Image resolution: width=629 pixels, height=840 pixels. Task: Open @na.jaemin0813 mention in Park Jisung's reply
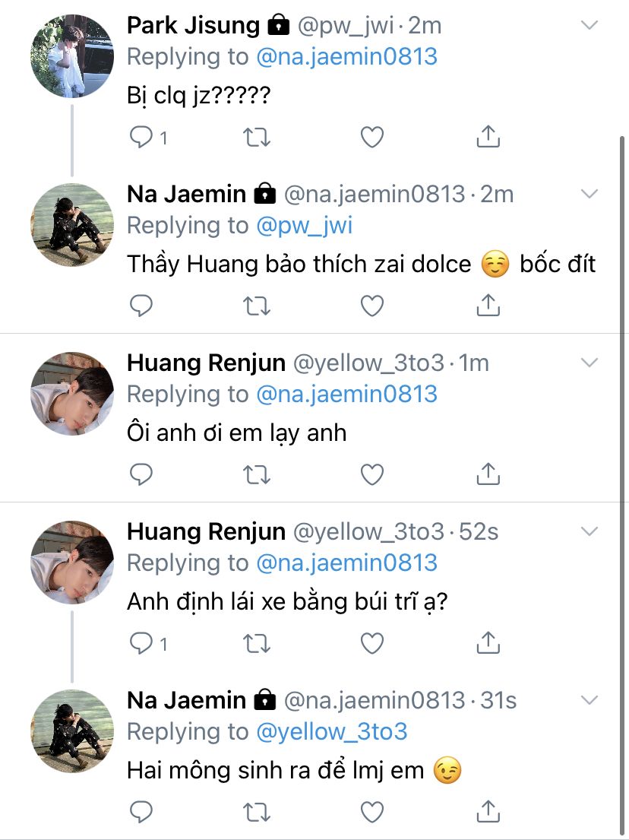coord(346,57)
